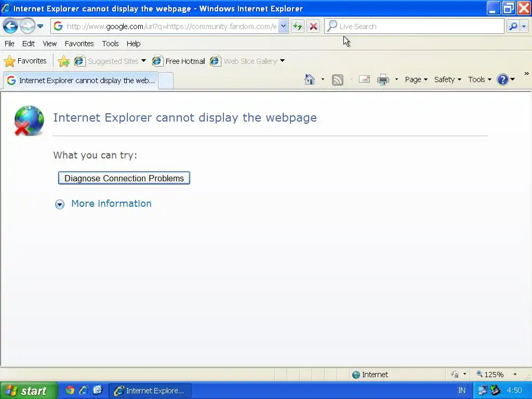Expand the address bar history dropdown
The image size is (532, 399).
coord(283,26)
